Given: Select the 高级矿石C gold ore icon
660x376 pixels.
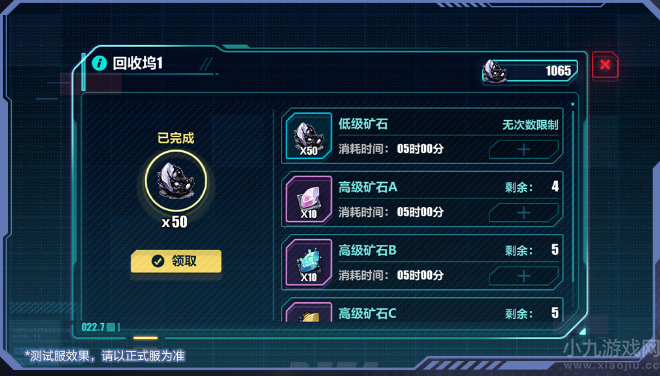Looking at the screenshot, I should [x=309, y=312].
